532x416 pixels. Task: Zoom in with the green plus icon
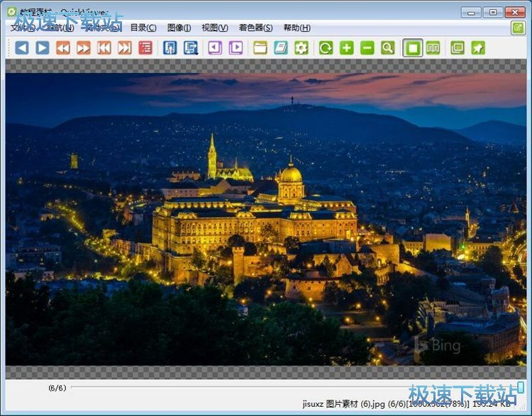coord(346,47)
